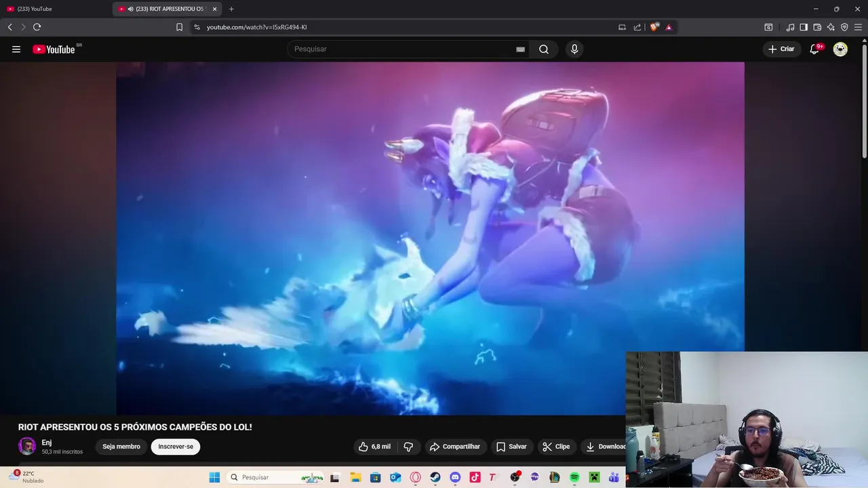Go back with browser back arrow

click(x=9, y=27)
